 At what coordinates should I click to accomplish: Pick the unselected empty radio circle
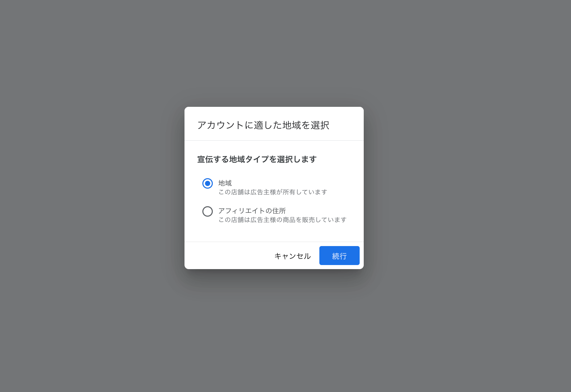click(x=208, y=211)
